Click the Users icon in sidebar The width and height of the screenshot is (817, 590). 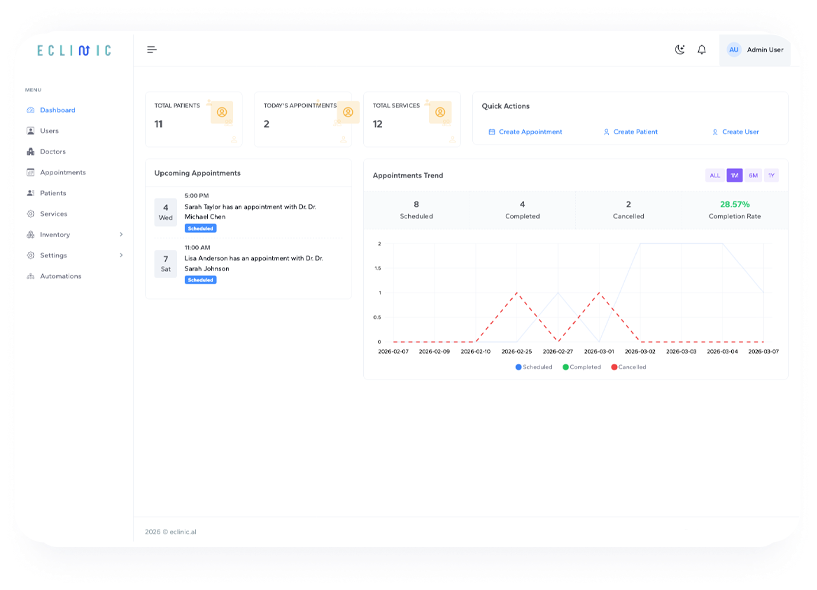point(31,131)
